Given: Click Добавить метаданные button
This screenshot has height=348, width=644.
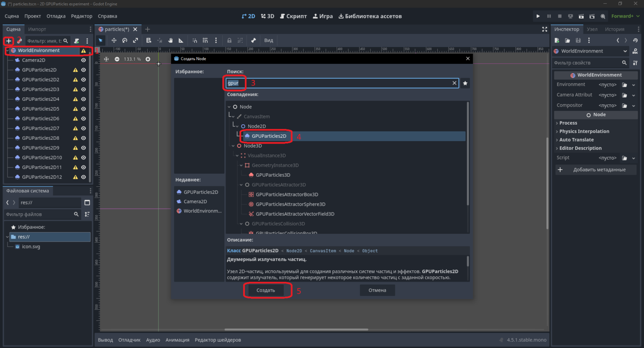Looking at the screenshot, I should pyautogui.click(x=596, y=170).
